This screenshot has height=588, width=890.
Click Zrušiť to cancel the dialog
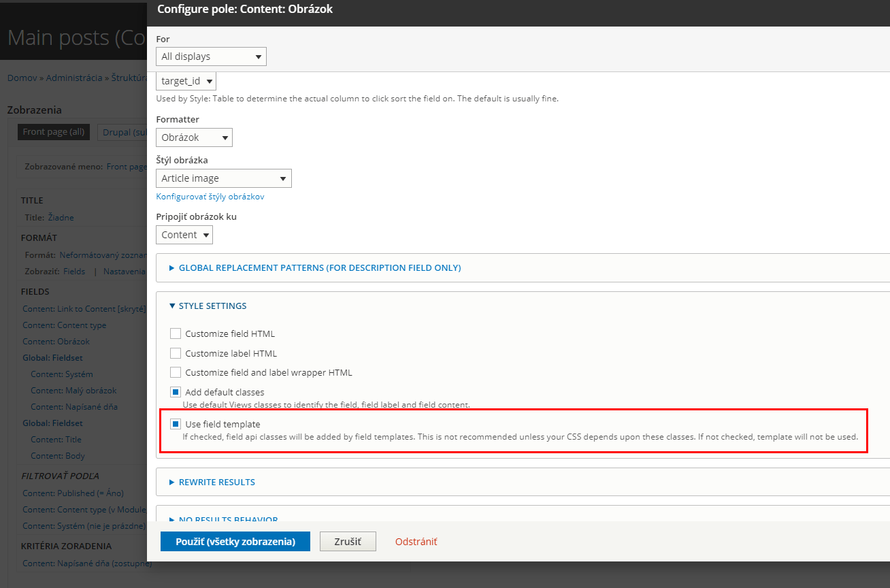click(x=348, y=541)
